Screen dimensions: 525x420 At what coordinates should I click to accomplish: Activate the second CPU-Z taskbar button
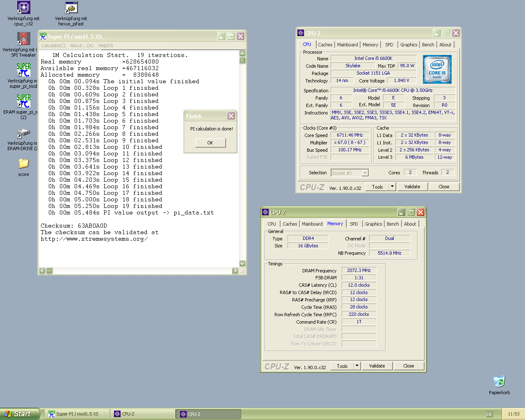(208, 414)
